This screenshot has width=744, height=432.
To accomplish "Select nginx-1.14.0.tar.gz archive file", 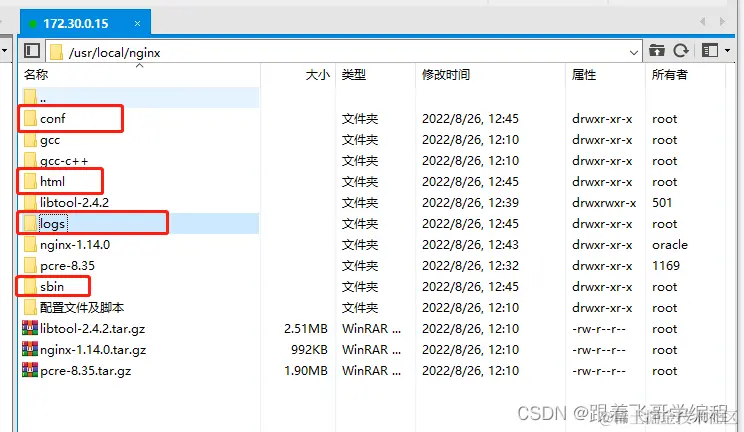I will click(93, 350).
